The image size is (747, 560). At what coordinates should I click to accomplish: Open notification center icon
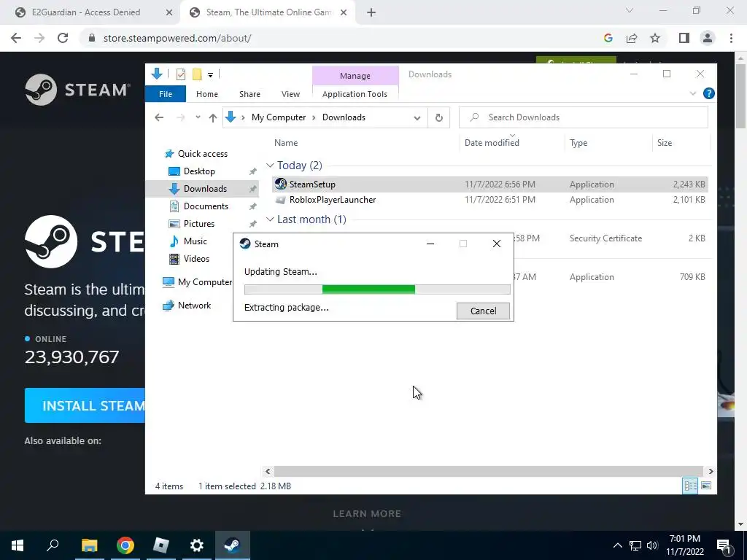724,545
